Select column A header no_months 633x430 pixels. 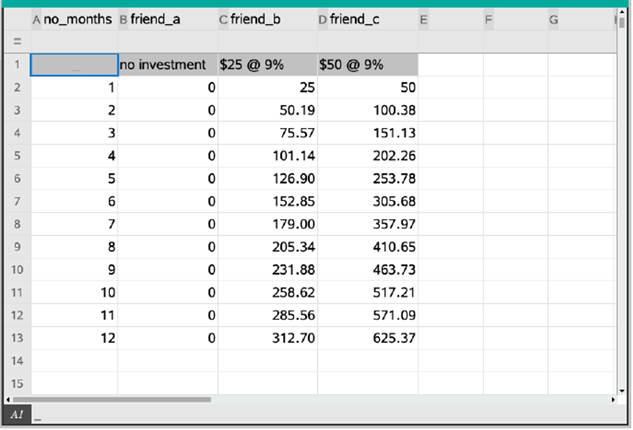click(74, 19)
